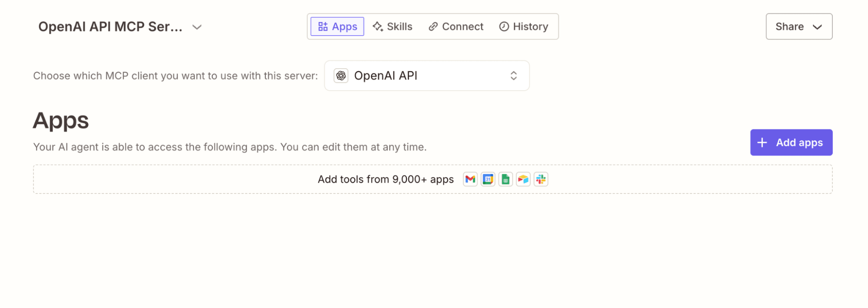Switch to the Connect tab
Image resolution: width=868 pixels, height=308 pixels.
coord(455,26)
